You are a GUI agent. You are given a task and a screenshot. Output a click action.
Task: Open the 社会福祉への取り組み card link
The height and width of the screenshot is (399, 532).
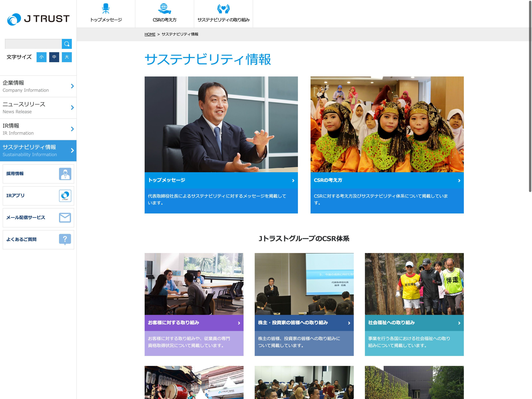point(414,323)
